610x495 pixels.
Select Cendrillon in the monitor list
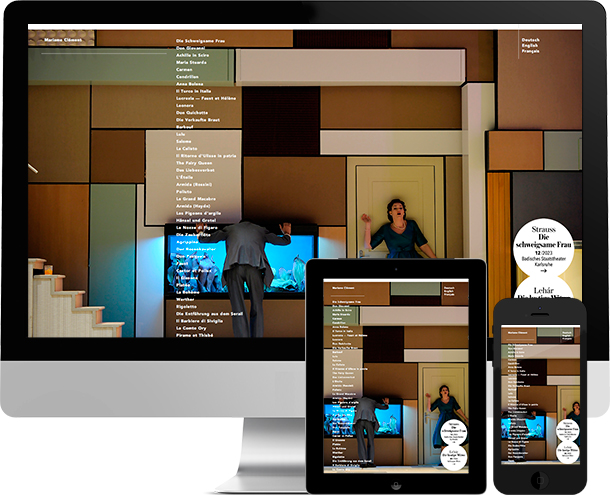pos(187,77)
